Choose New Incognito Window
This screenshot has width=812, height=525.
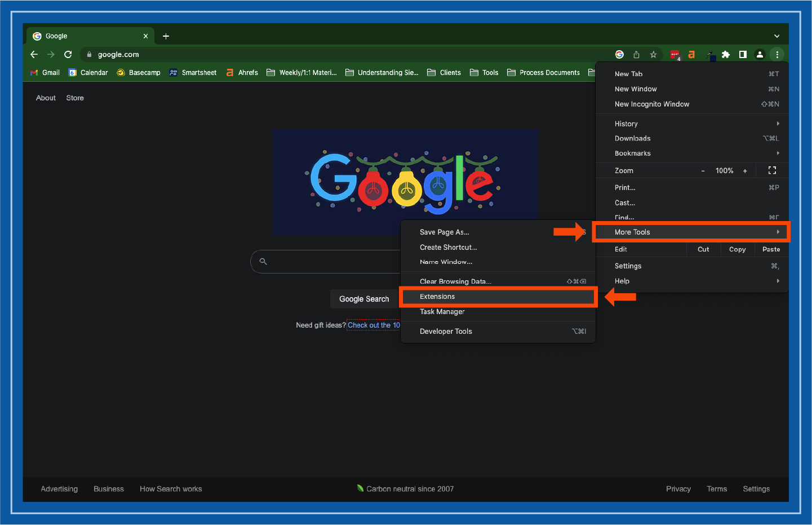(692, 104)
